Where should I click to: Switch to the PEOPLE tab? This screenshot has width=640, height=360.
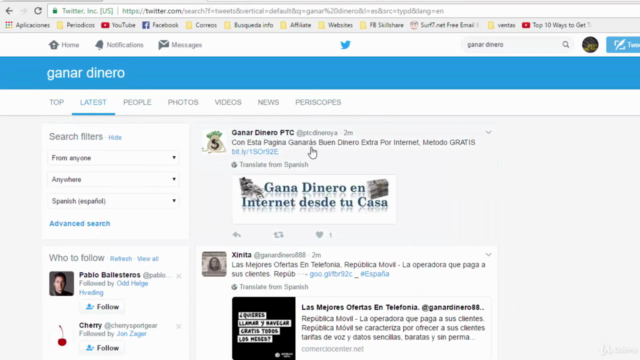[x=137, y=102]
